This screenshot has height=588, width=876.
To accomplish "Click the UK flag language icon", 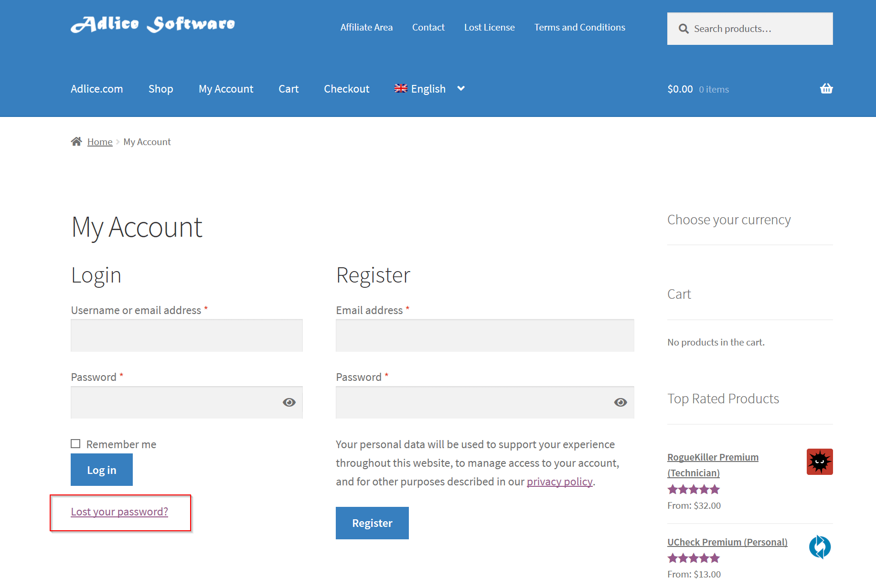I will click(401, 89).
